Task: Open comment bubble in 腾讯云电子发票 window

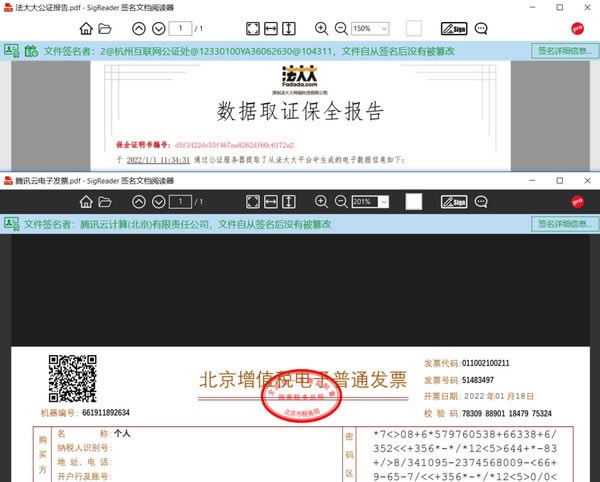Action: pyautogui.click(x=481, y=202)
